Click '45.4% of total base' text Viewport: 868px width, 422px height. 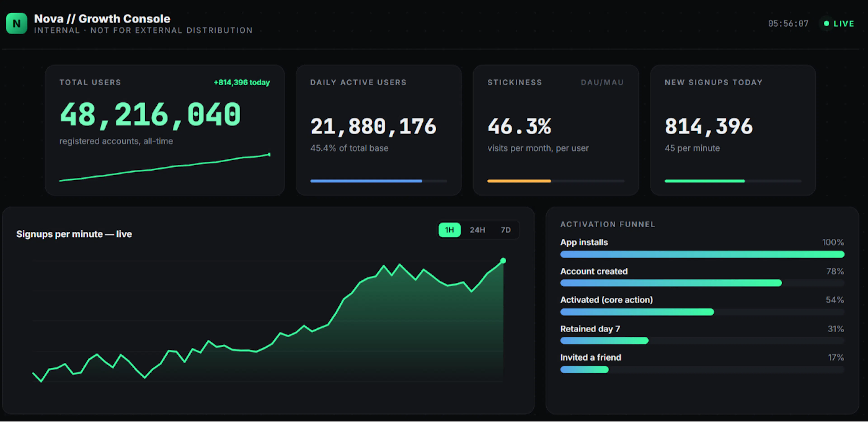[x=349, y=148]
